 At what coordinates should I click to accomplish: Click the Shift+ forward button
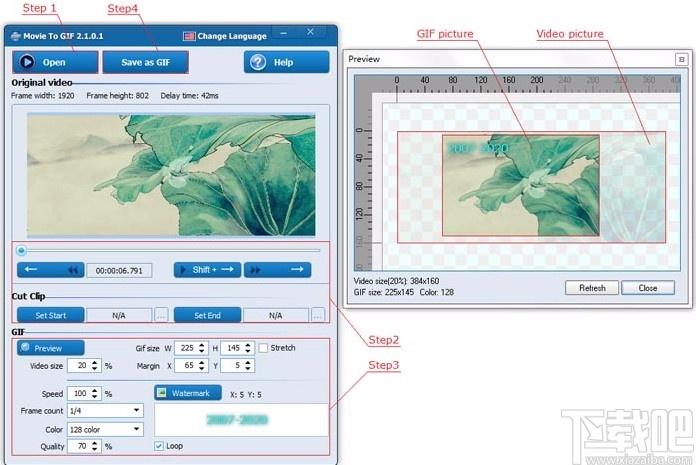tap(207, 270)
